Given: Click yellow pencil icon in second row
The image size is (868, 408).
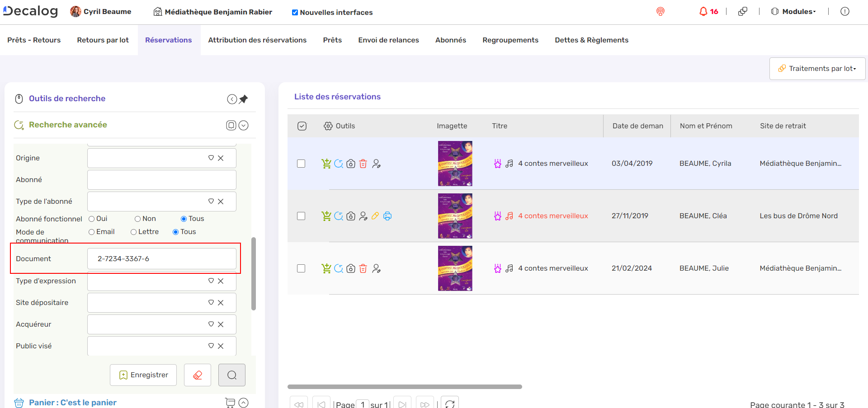Looking at the screenshot, I should click(x=375, y=216).
